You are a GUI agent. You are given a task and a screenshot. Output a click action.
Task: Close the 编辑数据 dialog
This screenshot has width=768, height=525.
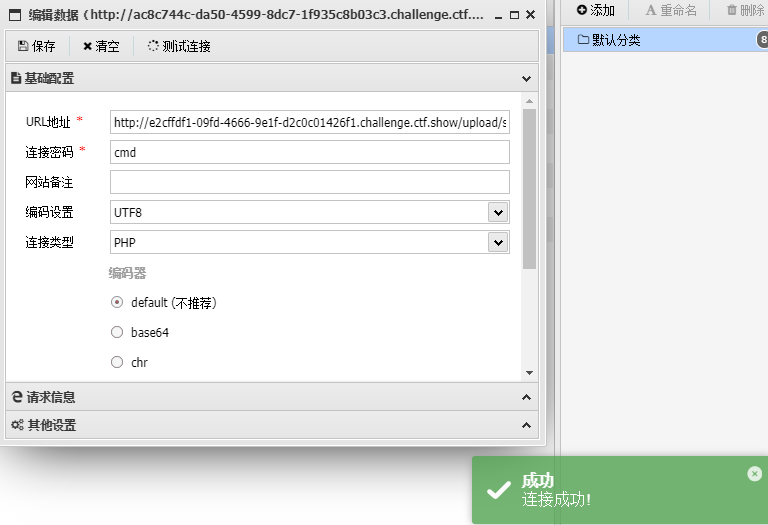click(530, 15)
